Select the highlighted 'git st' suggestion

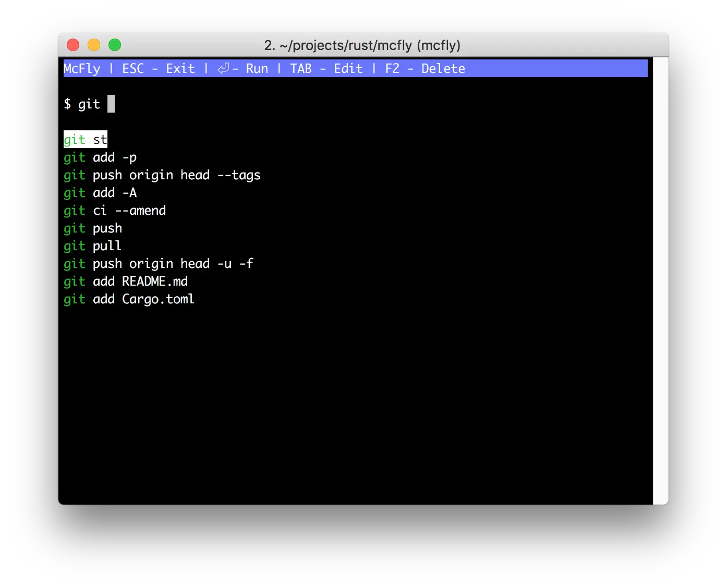(86, 140)
